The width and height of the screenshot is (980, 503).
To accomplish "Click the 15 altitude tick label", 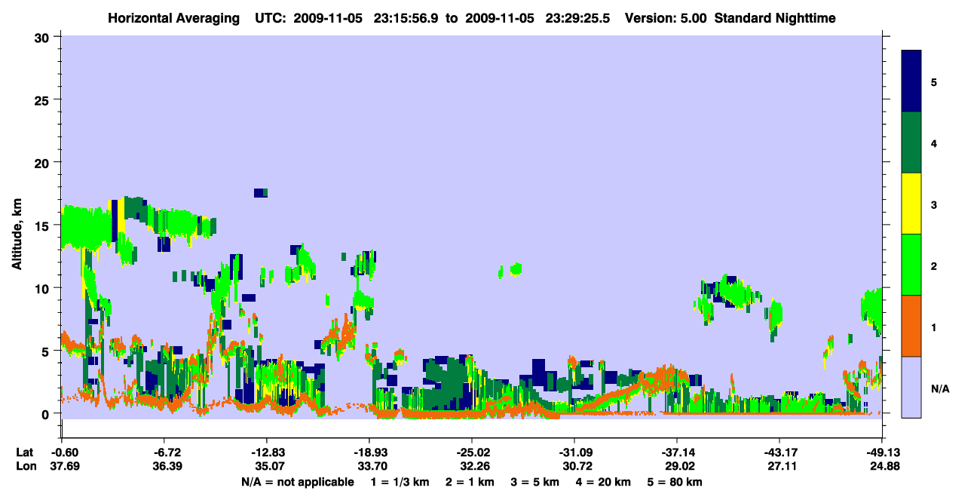I will pyautogui.click(x=42, y=225).
